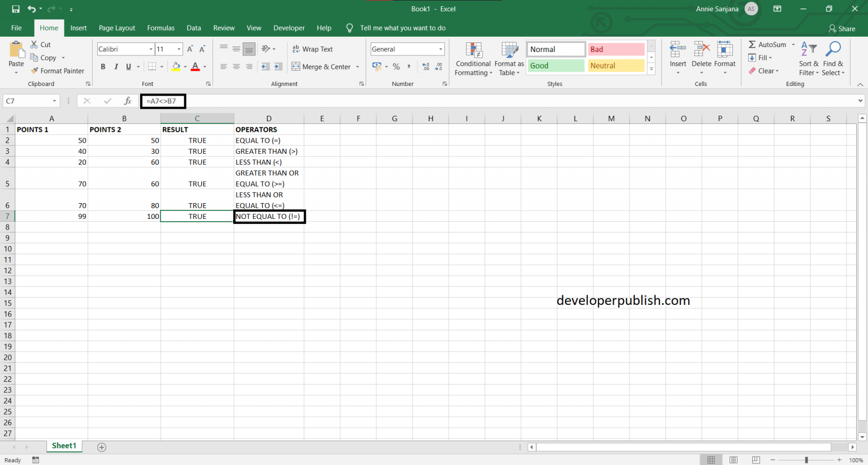Toggle italic formatting
The height and width of the screenshot is (465, 868).
116,66
